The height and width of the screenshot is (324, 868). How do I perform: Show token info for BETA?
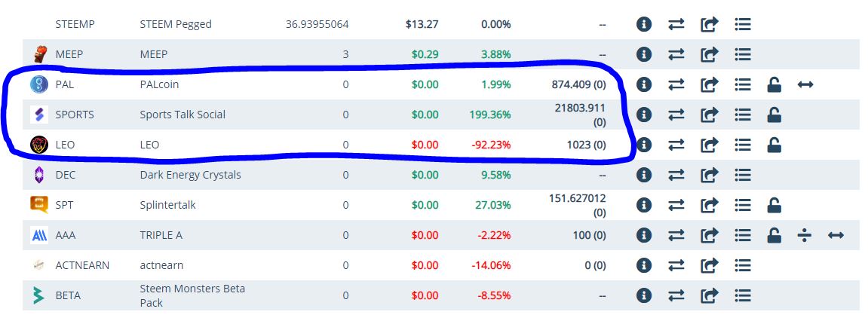point(643,295)
